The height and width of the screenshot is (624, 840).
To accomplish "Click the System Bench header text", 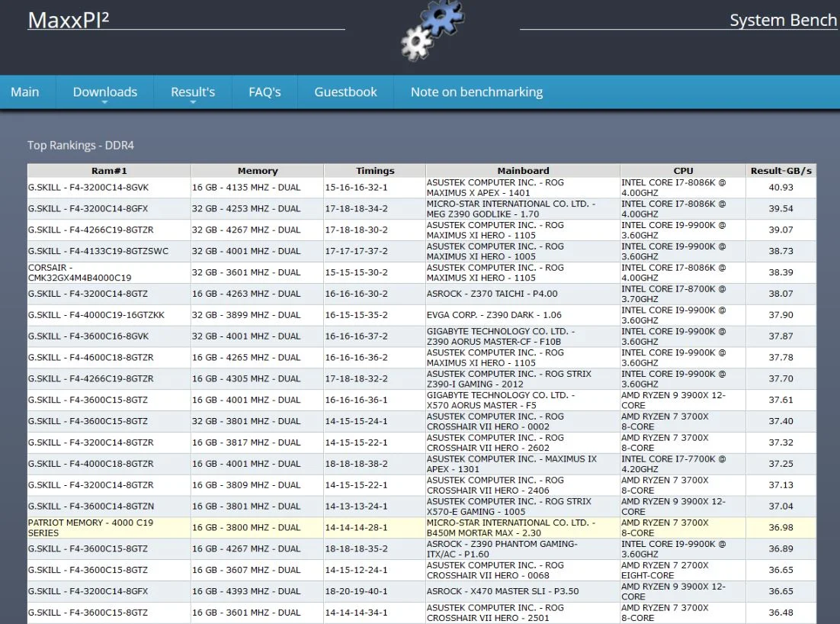I will click(784, 21).
